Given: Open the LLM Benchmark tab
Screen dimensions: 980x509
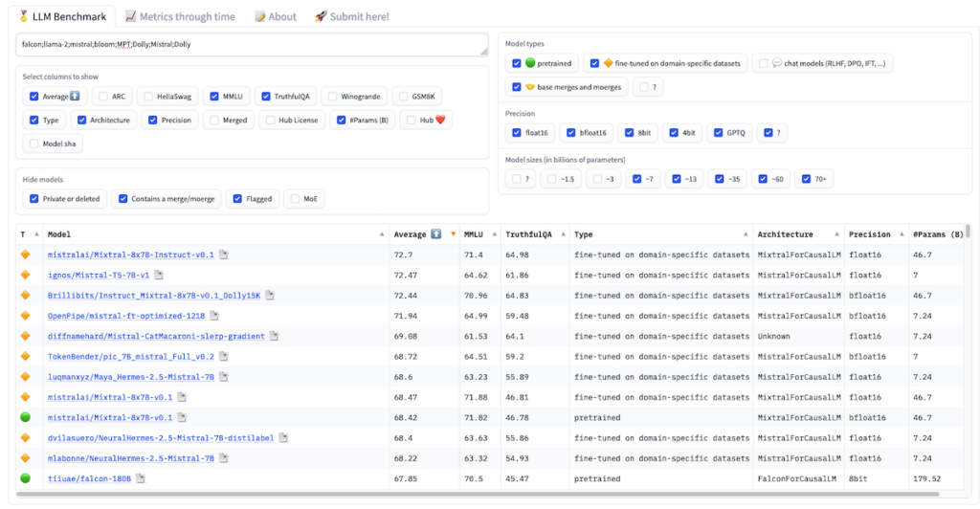Looking at the screenshot, I should (x=62, y=17).
